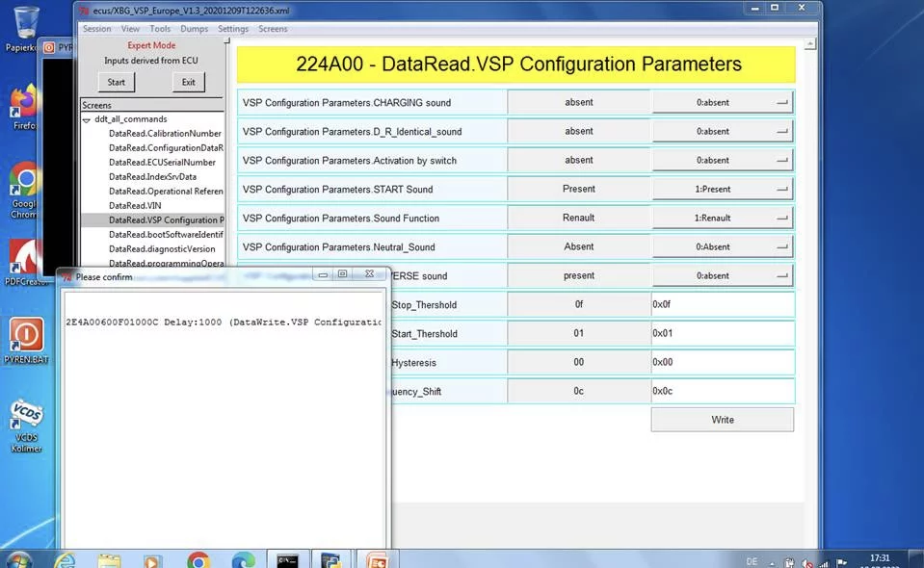924x568 pixels.
Task: Click the Write button
Action: (723, 420)
